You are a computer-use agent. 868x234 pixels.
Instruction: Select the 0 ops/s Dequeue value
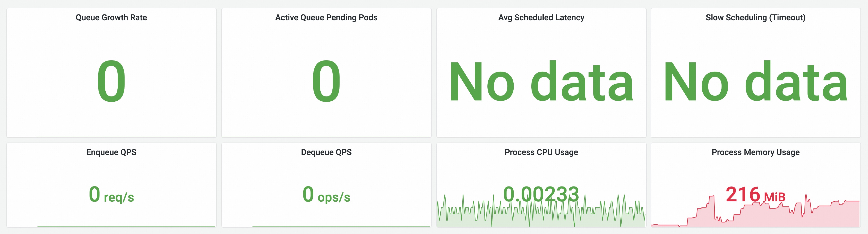tap(326, 195)
